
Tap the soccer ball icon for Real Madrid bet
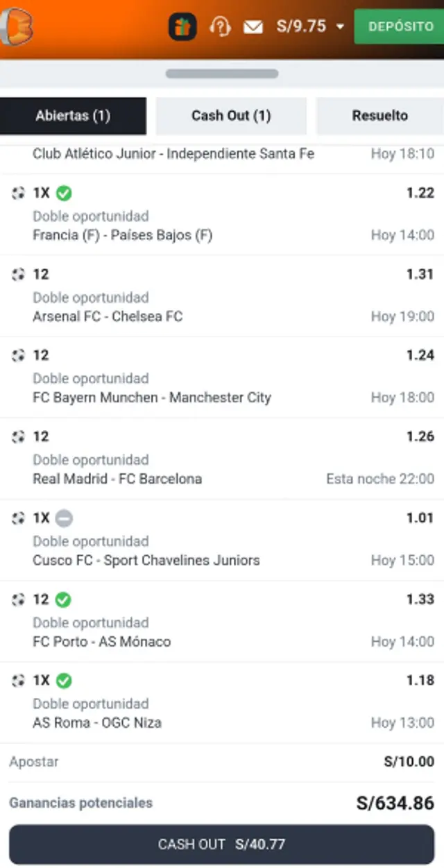pos(18,437)
